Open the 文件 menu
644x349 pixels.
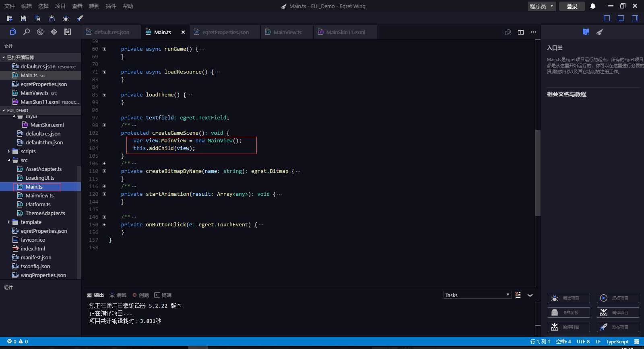click(9, 6)
